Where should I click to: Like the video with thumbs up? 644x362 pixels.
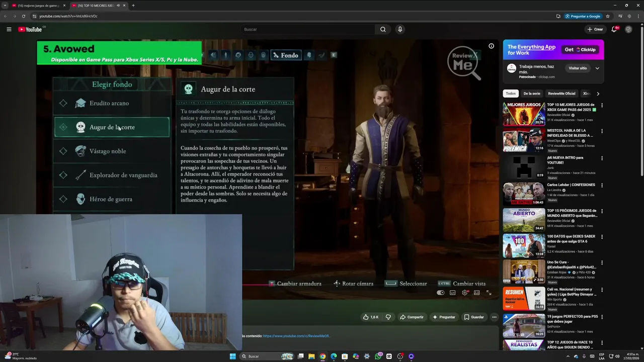tap(371, 317)
